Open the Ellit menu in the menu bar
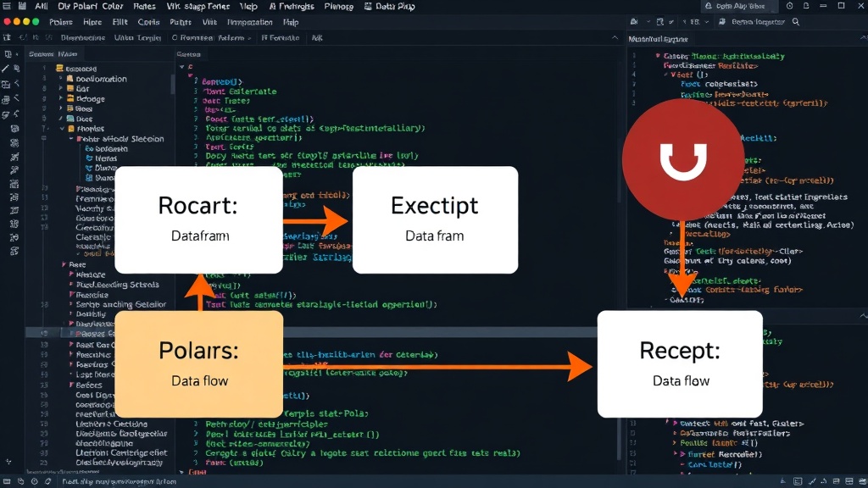868x488 pixels. click(x=120, y=22)
